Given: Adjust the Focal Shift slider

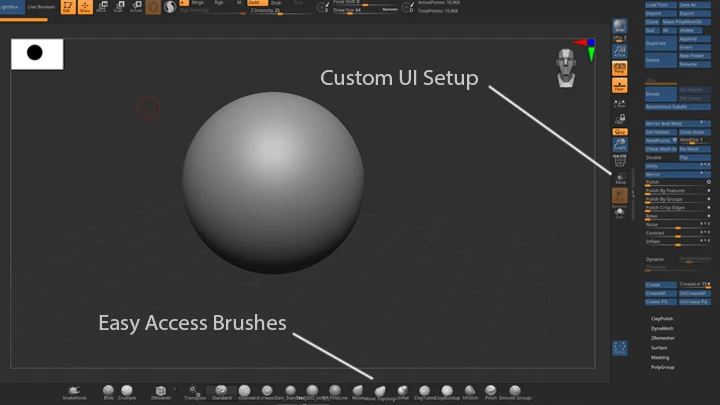Looking at the screenshot, I should 365,3.
